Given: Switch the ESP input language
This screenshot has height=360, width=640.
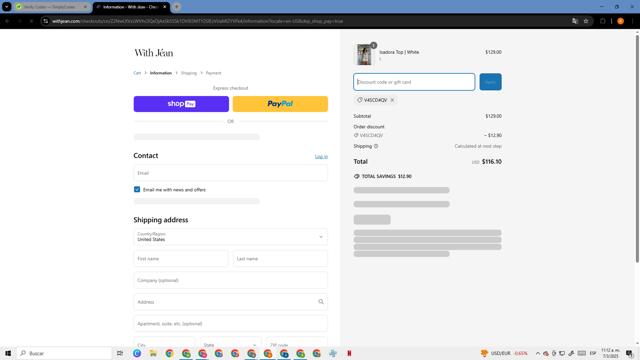Looking at the screenshot, I should point(593,353).
